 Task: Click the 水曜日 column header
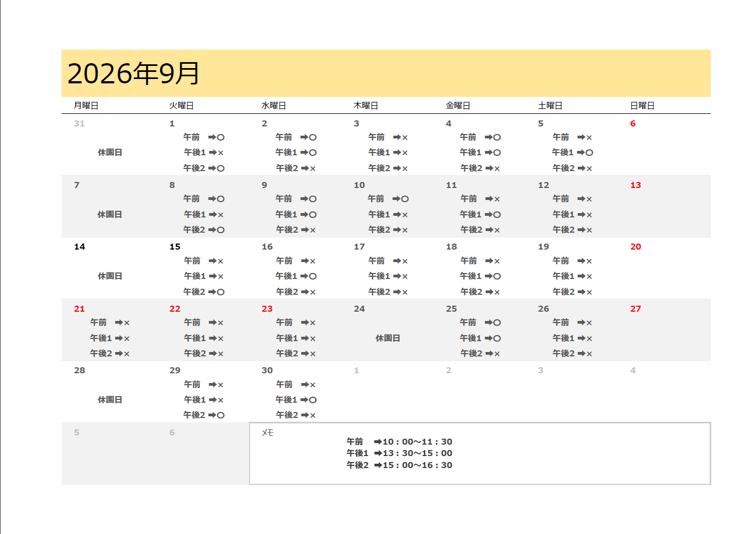click(x=274, y=106)
